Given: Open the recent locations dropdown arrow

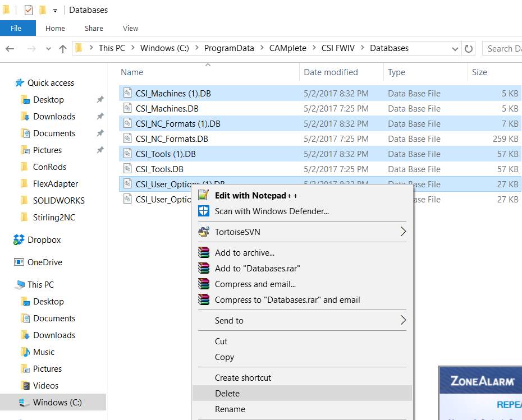Looking at the screenshot, I should click(x=48, y=49).
